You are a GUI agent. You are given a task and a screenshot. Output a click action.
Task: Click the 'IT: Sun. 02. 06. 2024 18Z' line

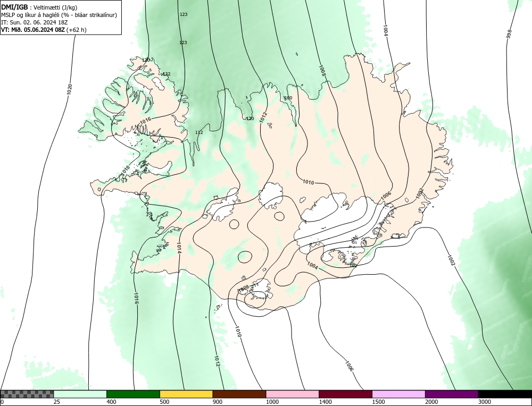(x=35, y=22)
